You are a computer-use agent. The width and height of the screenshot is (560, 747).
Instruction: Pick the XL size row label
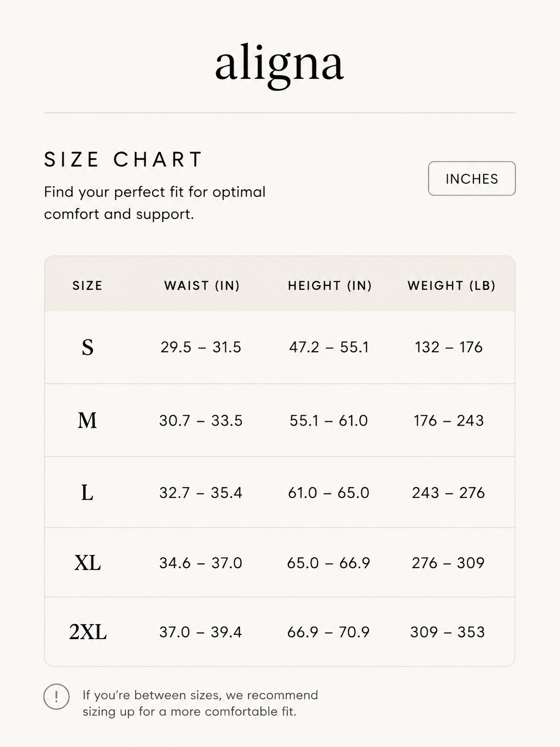coord(88,563)
